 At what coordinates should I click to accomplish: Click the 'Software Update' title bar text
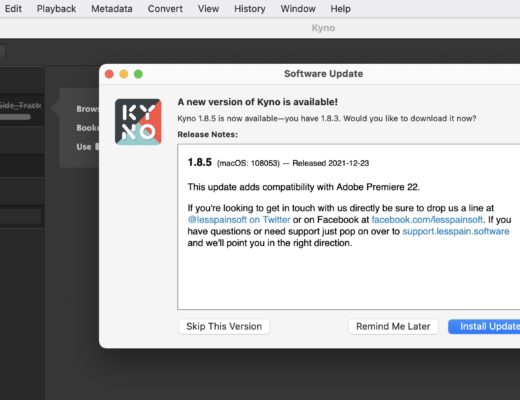[x=323, y=74]
